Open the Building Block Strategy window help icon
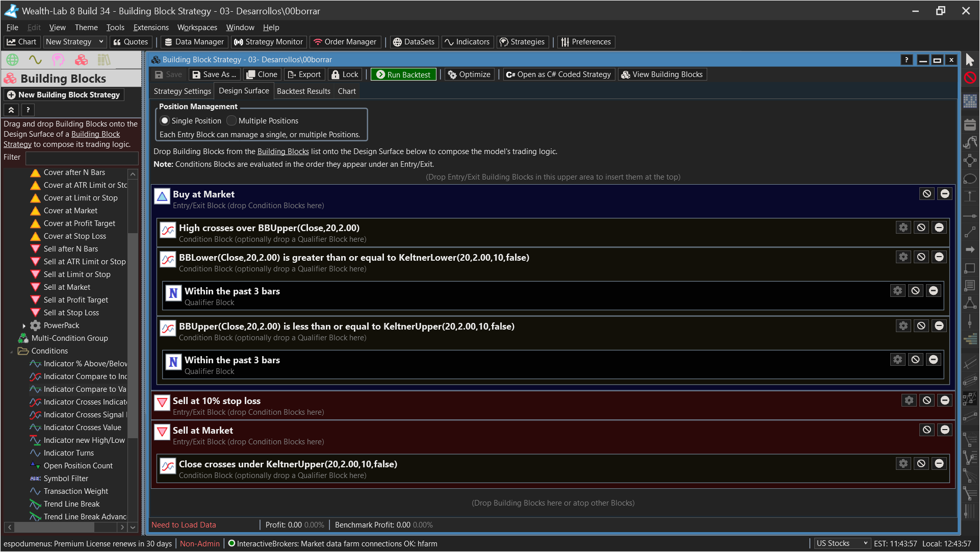This screenshot has width=980, height=552. [906, 60]
